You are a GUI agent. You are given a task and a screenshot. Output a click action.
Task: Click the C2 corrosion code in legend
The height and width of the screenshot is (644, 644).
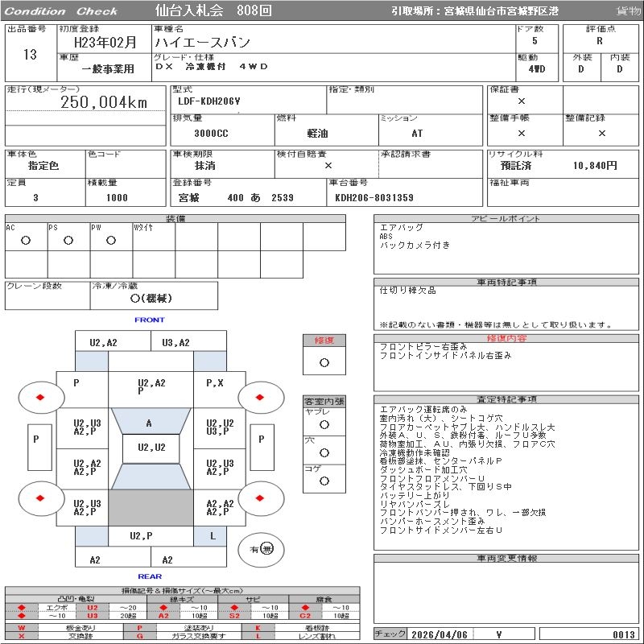[x=304, y=616]
